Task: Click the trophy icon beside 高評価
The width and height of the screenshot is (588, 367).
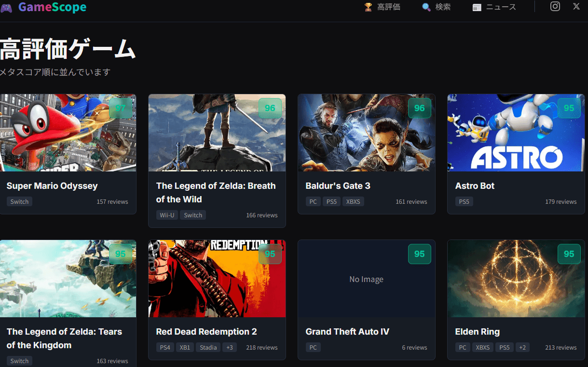Action: coord(368,7)
